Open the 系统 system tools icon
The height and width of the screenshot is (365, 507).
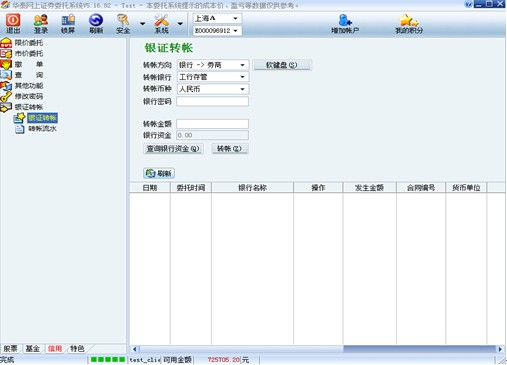tap(161, 24)
